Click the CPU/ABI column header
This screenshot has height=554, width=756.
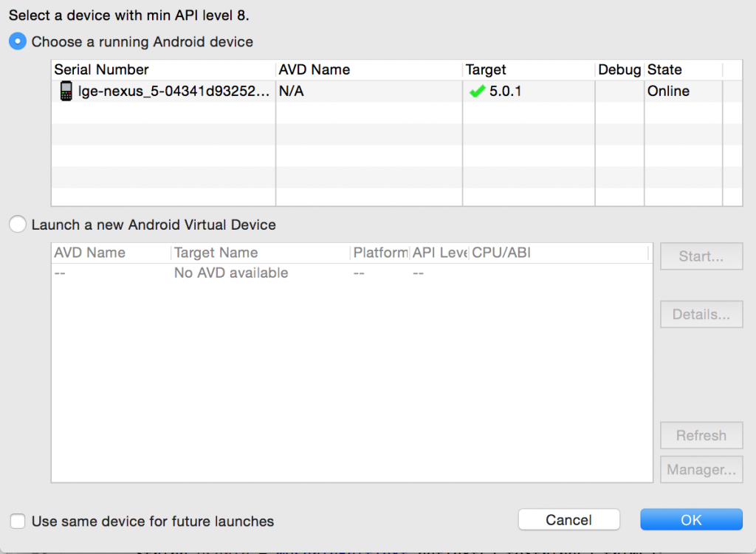pos(501,253)
